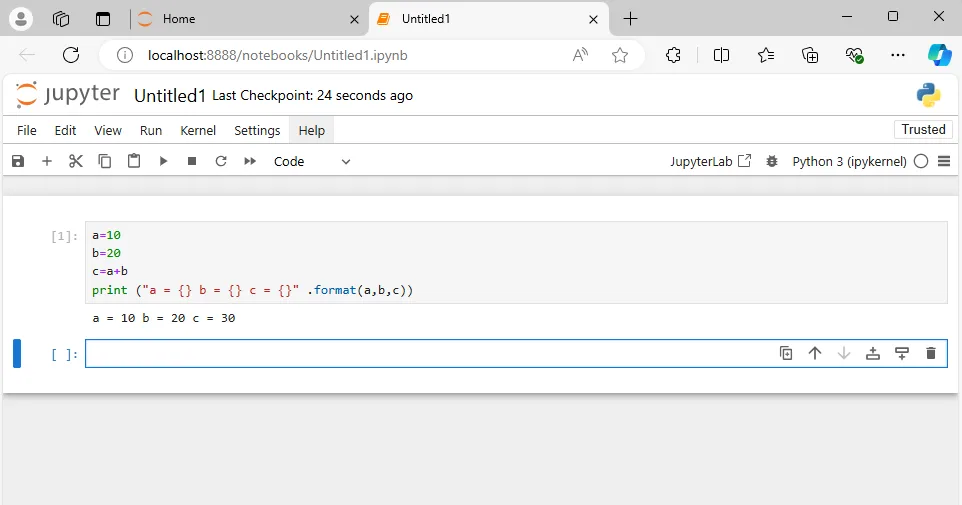
Task: Select the Untitled1 browser tab
Action: 488,19
